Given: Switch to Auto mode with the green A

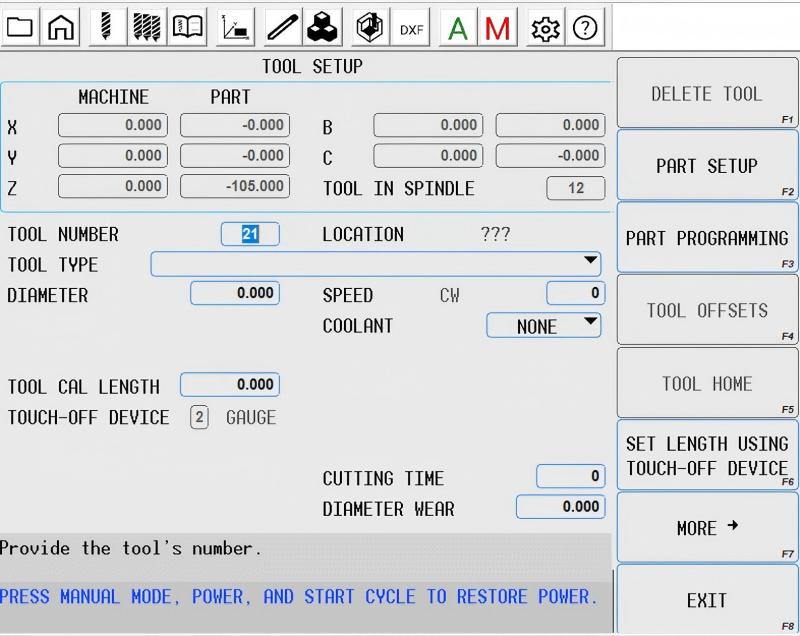Looking at the screenshot, I should pos(458,27).
